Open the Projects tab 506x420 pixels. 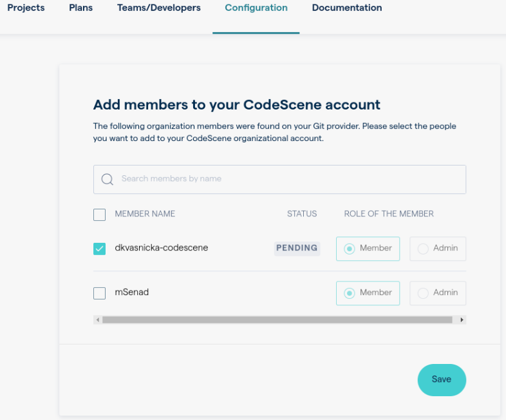[x=26, y=8]
